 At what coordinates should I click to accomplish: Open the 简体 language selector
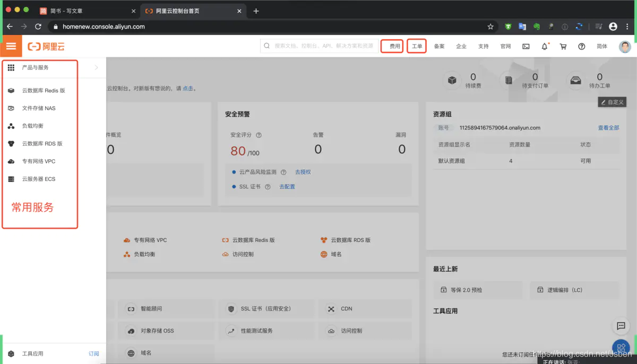click(602, 47)
